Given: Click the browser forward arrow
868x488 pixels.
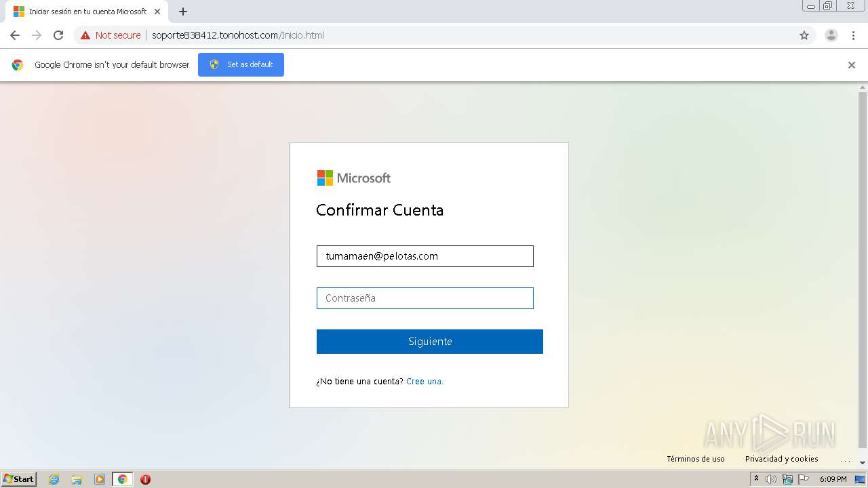Looking at the screenshot, I should click(x=37, y=35).
